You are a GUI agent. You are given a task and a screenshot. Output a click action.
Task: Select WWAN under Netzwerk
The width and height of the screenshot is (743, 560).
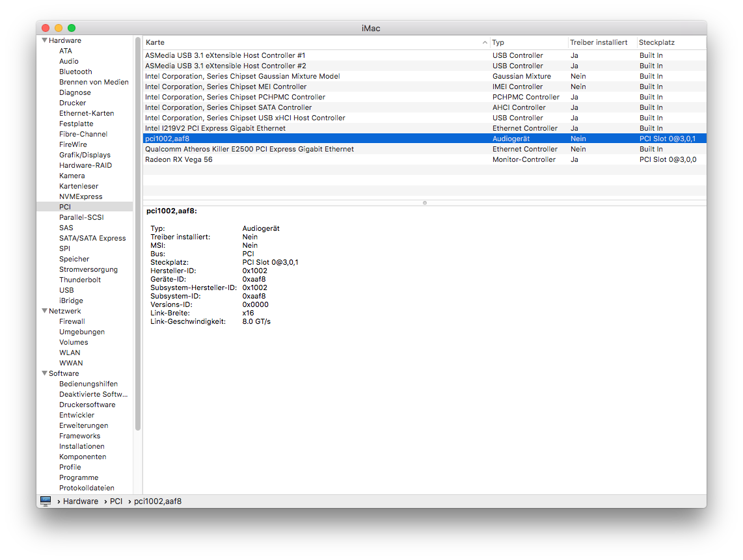coord(71,364)
